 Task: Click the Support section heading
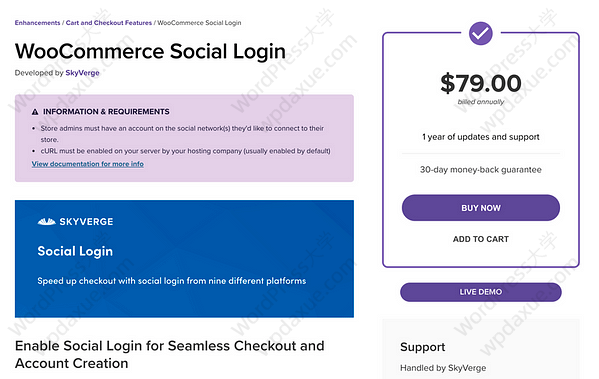[x=423, y=347]
